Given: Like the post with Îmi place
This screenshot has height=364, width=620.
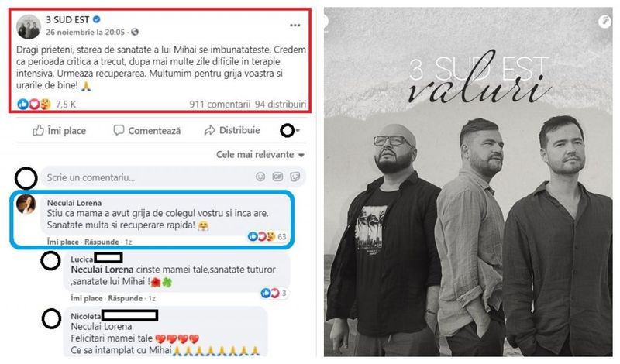Looking at the screenshot, I should [x=60, y=130].
